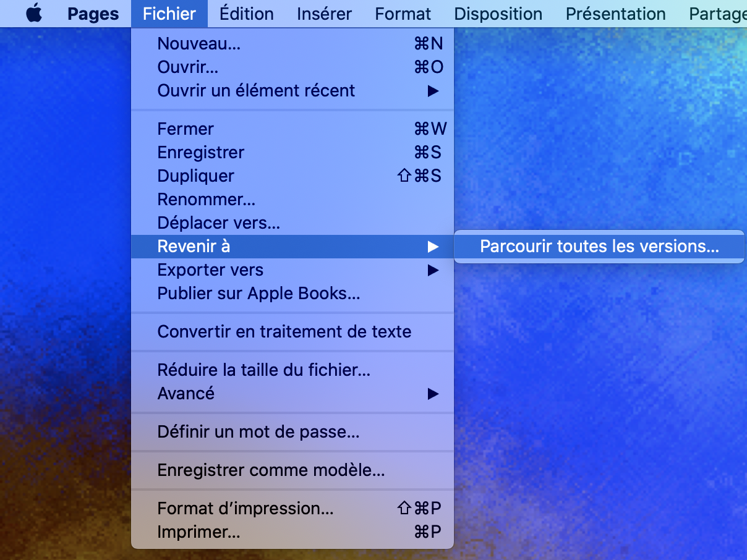Select Parcourir toutes les versions…
Viewport: 747px width, 560px height.
(599, 246)
